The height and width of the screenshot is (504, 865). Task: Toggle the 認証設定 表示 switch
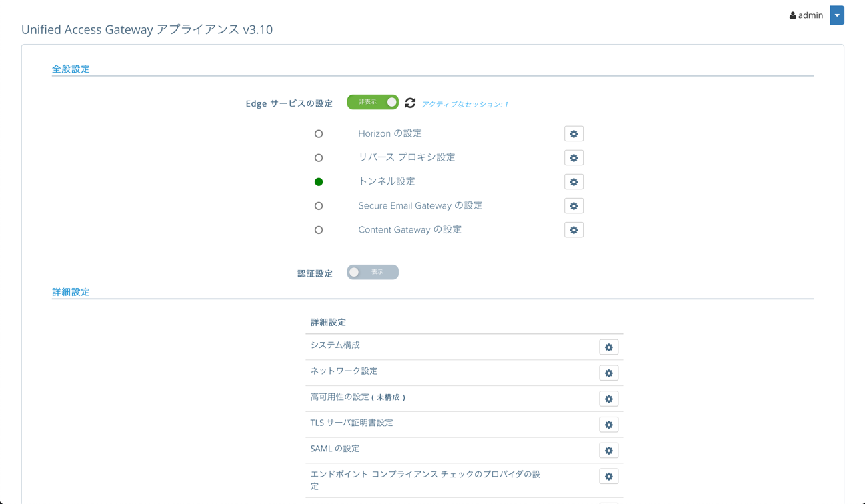pyautogui.click(x=373, y=272)
